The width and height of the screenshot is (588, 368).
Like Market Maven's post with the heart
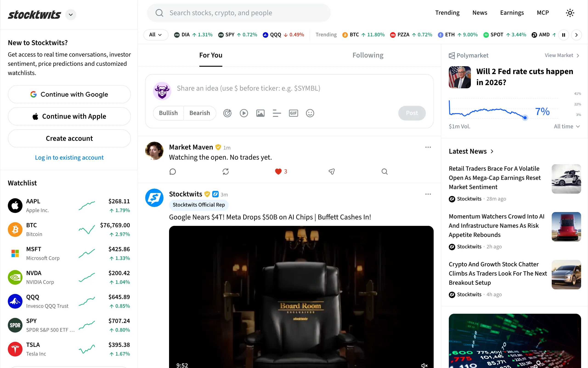[x=278, y=172]
